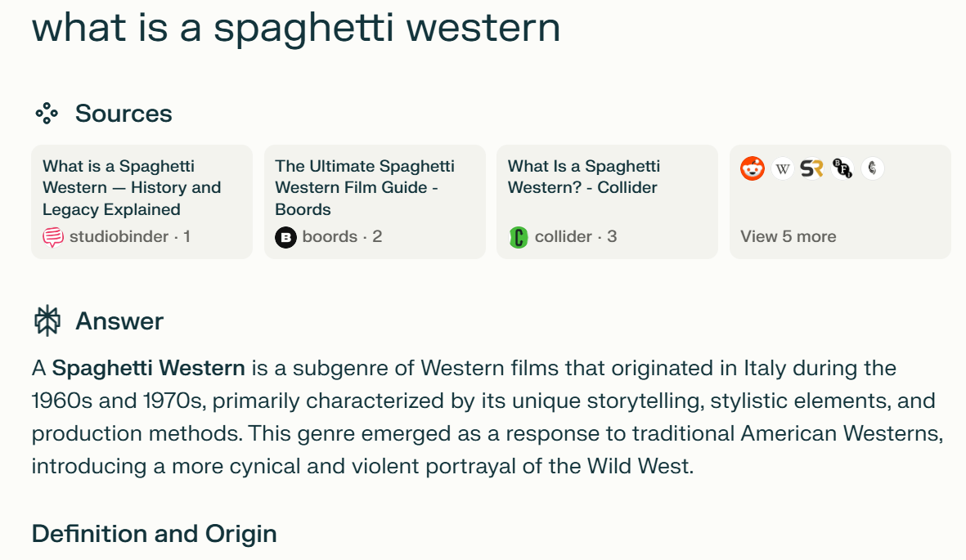Click the BFI source icon
The width and height of the screenshot is (966, 560).
point(842,169)
